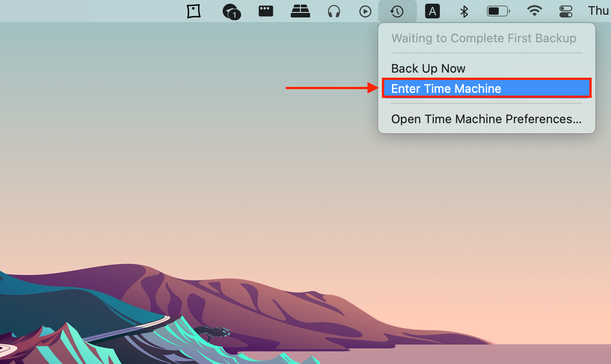Open Control Center toggles icon

click(x=565, y=11)
